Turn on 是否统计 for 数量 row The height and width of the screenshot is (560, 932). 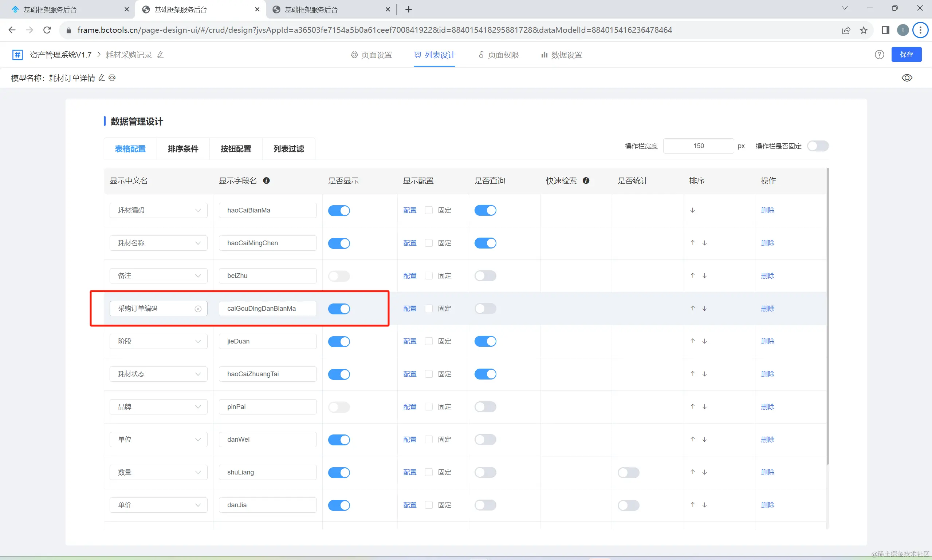(628, 472)
